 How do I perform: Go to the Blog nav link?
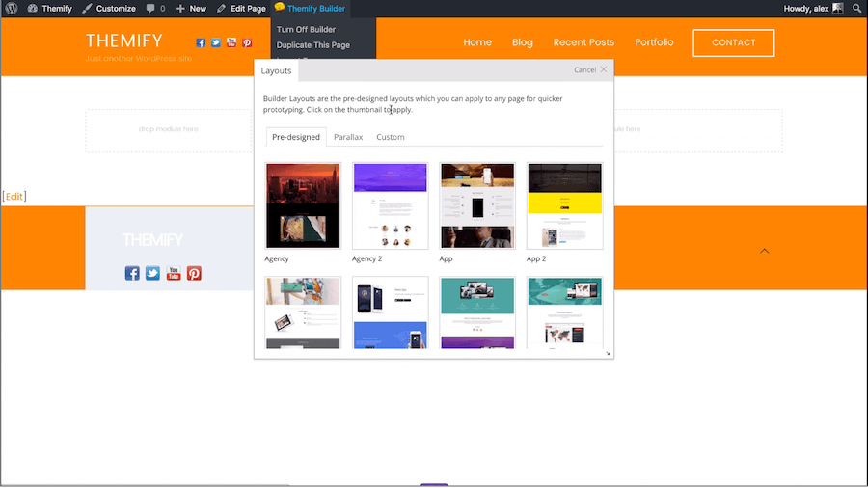click(522, 42)
